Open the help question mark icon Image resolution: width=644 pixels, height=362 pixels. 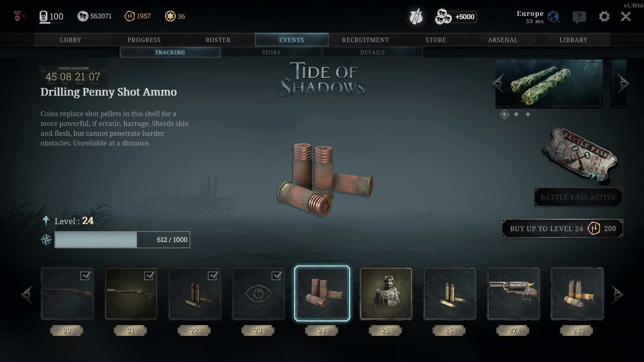(579, 17)
